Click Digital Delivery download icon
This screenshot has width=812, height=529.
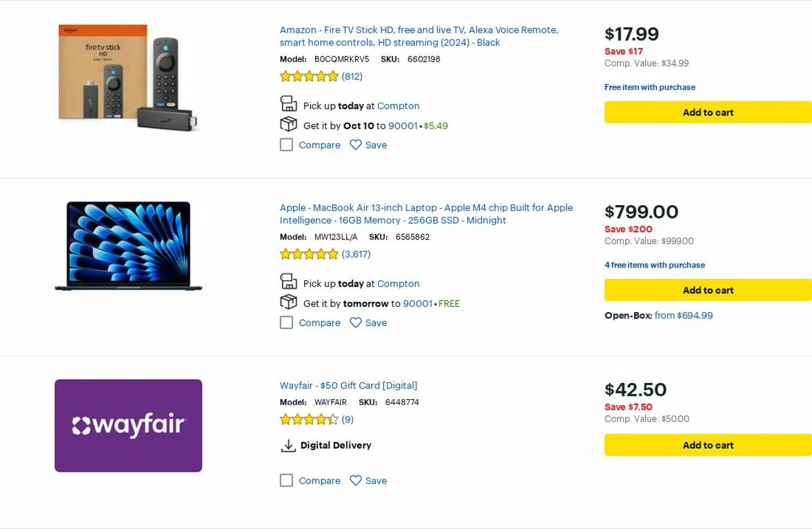click(288, 446)
